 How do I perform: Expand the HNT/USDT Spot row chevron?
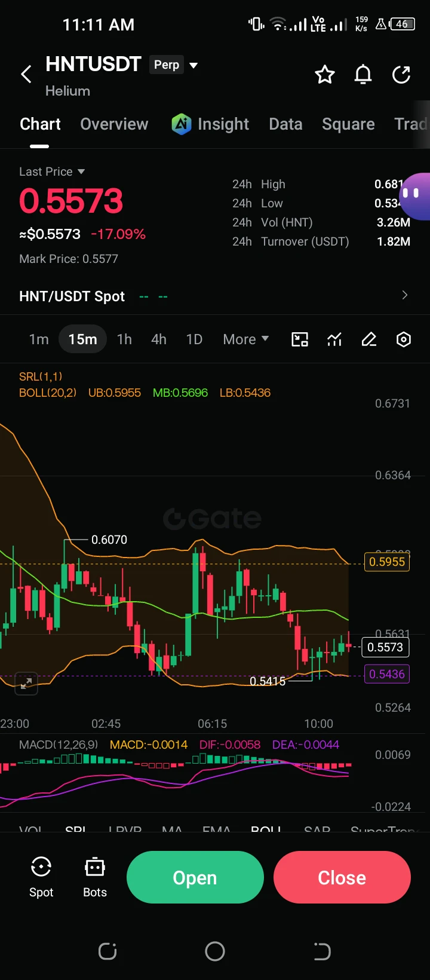click(x=404, y=295)
